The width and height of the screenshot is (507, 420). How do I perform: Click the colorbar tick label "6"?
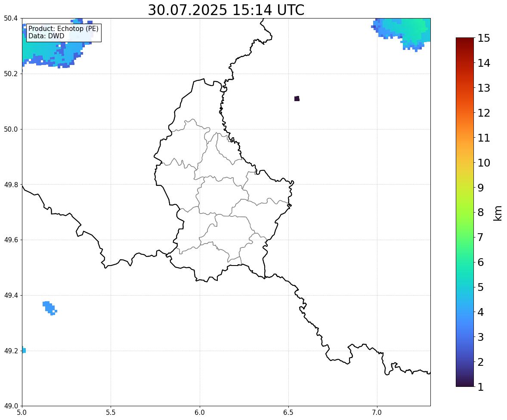[481, 262]
